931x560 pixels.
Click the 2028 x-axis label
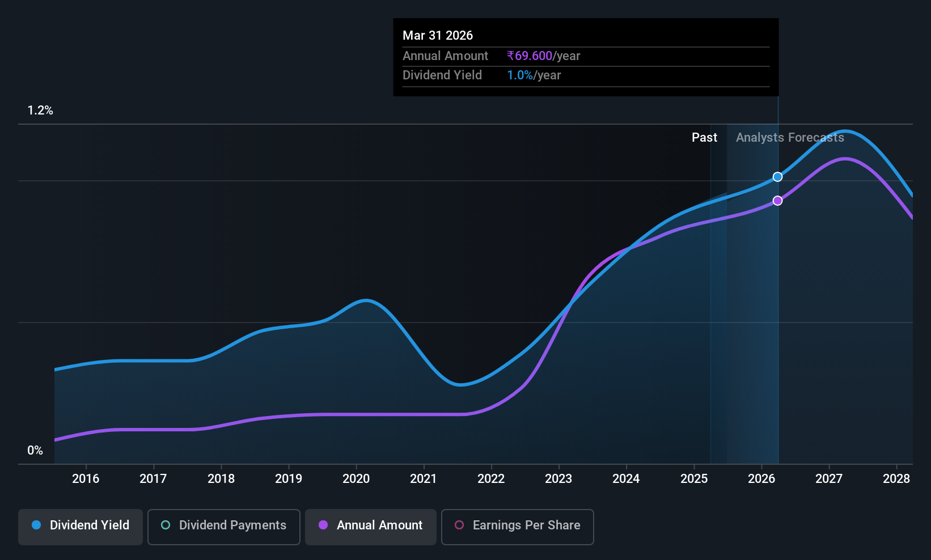(896, 478)
